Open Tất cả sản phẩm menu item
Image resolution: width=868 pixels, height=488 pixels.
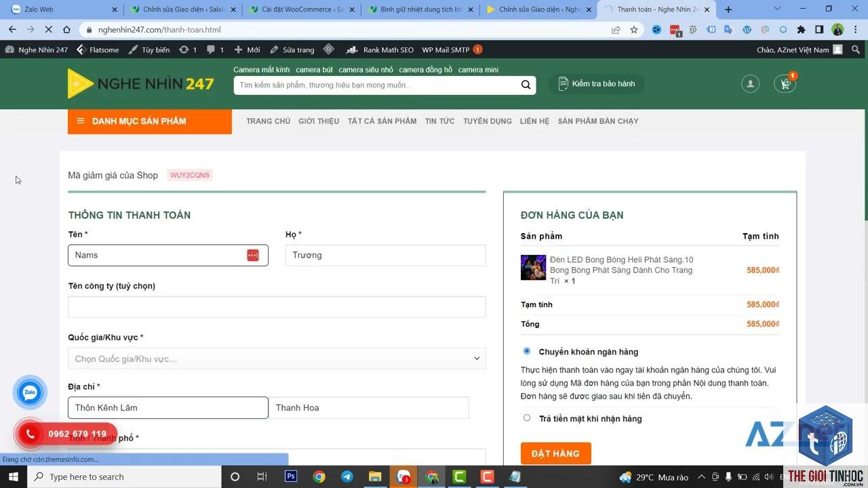coord(382,121)
